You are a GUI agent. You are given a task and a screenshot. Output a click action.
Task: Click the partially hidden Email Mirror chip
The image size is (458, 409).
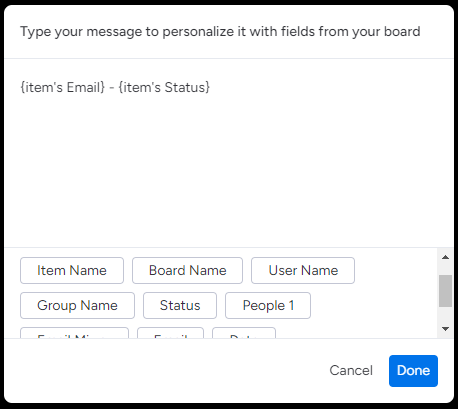[x=74, y=333]
